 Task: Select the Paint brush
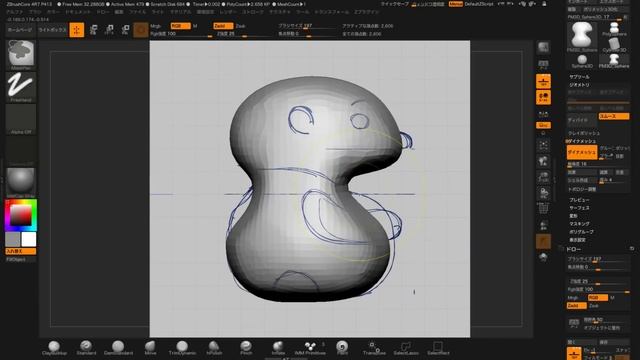(x=342, y=348)
